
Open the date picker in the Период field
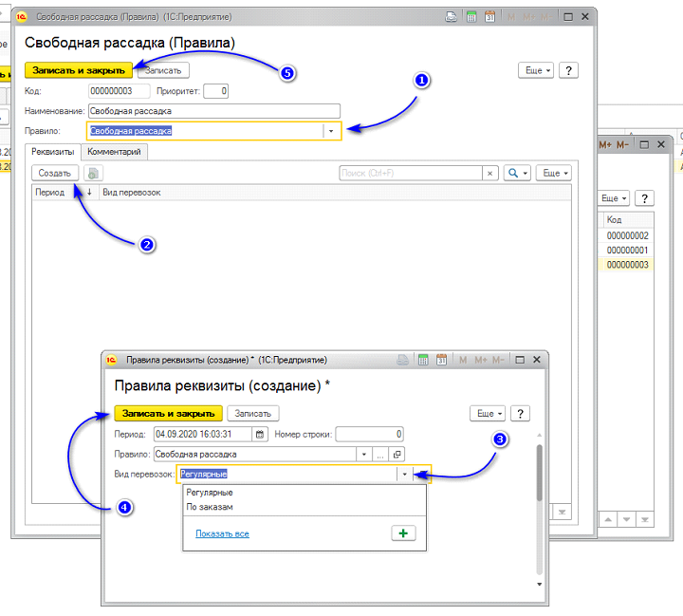(259, 435)
